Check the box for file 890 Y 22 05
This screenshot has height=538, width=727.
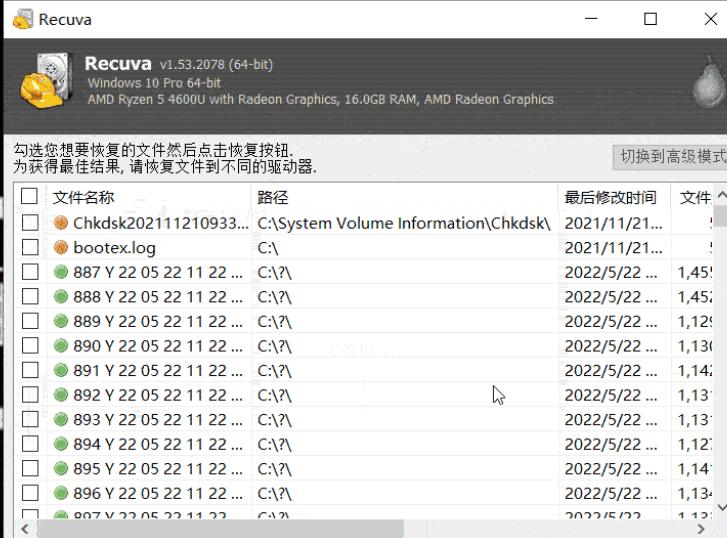(x=30, y=346)
